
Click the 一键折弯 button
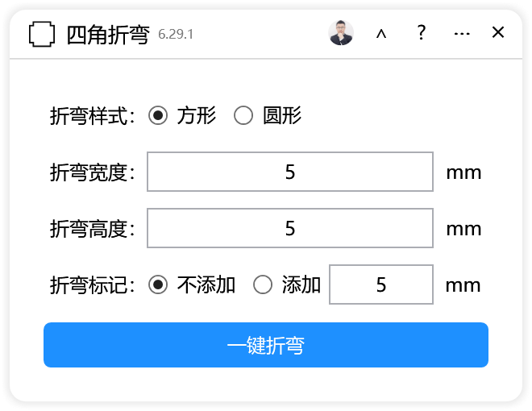coord(266,345)
